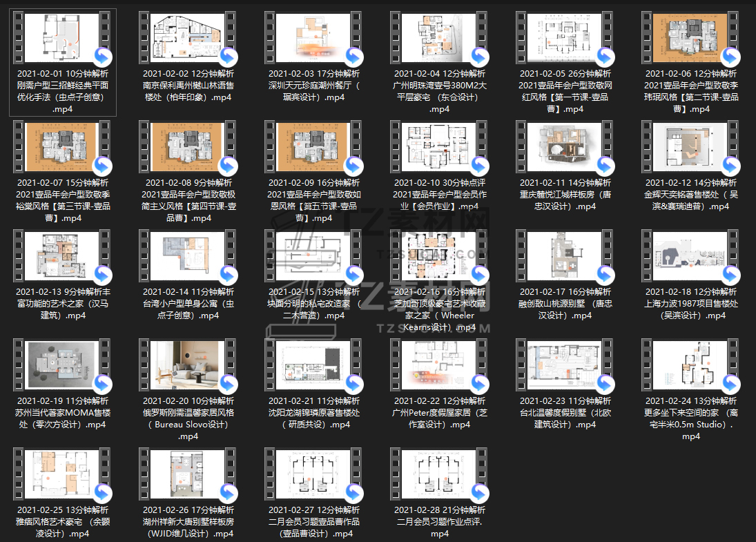Click the 2021-02-10 30分钟点评 video icon
756x542 pixels.
coord(439,146)
